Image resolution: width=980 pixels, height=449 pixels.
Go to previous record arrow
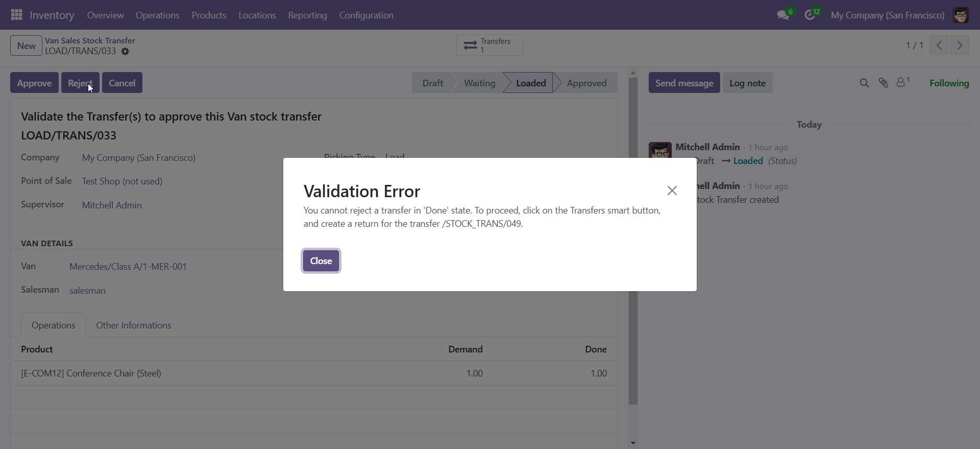coord(939,45)
